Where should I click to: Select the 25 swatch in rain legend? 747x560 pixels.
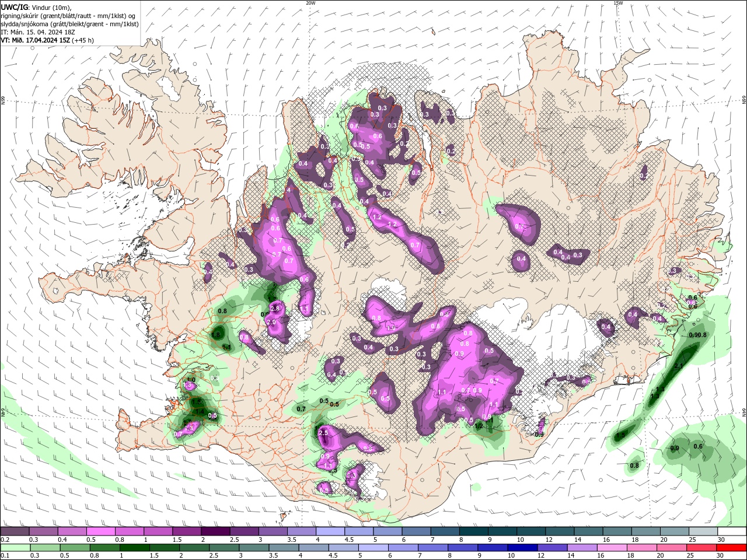pos(702,548)
